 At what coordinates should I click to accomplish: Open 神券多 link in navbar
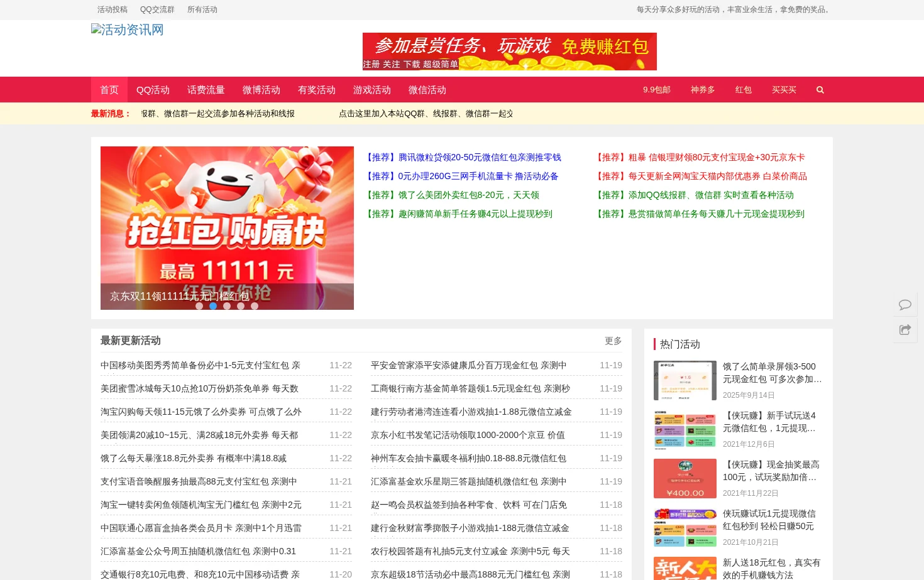click(703, 90)
